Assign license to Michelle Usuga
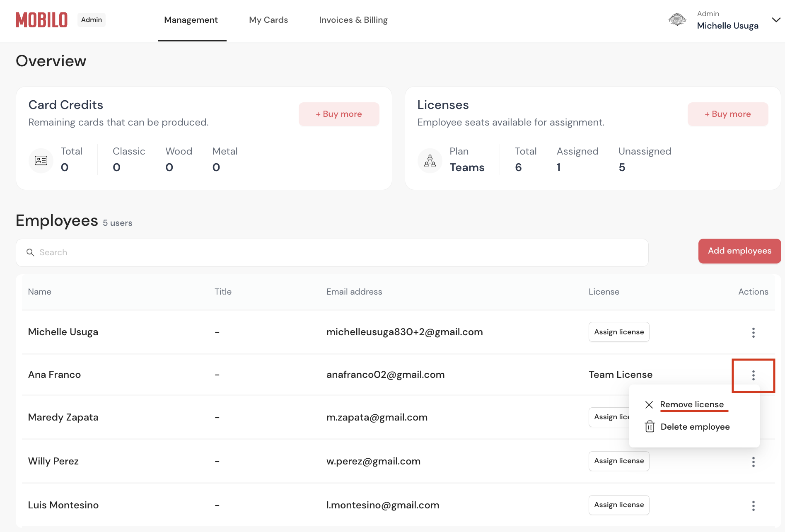Image resolution: width=785 pixels, height=532 pixels. (x=618, y=332)
